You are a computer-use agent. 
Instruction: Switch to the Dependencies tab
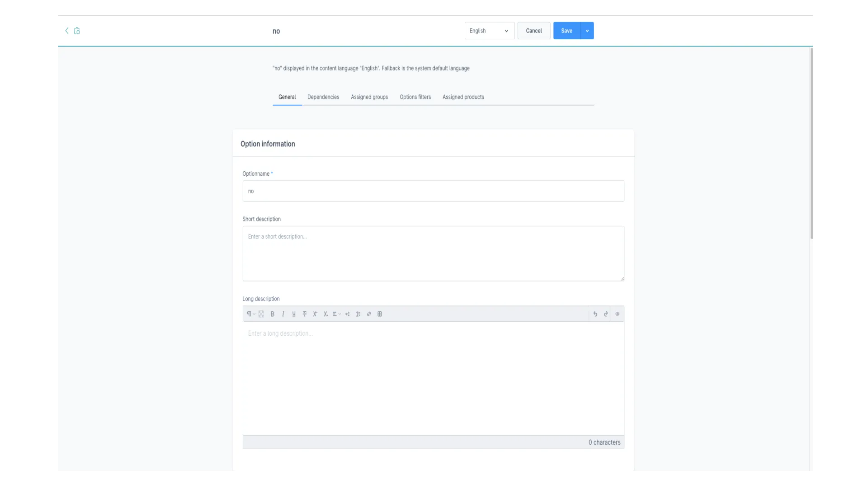[323, 97]
